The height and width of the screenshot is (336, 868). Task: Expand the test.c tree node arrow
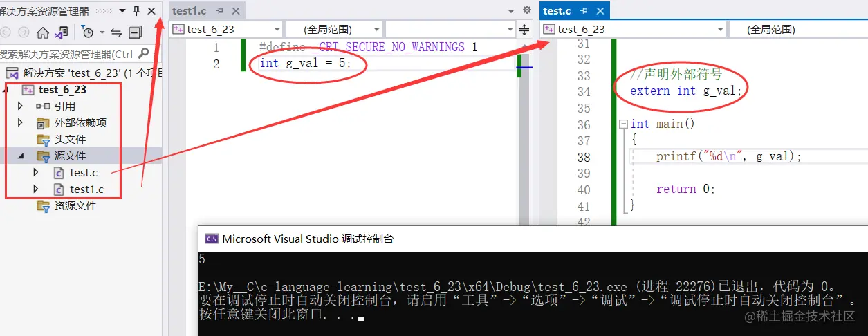(36, 172)
